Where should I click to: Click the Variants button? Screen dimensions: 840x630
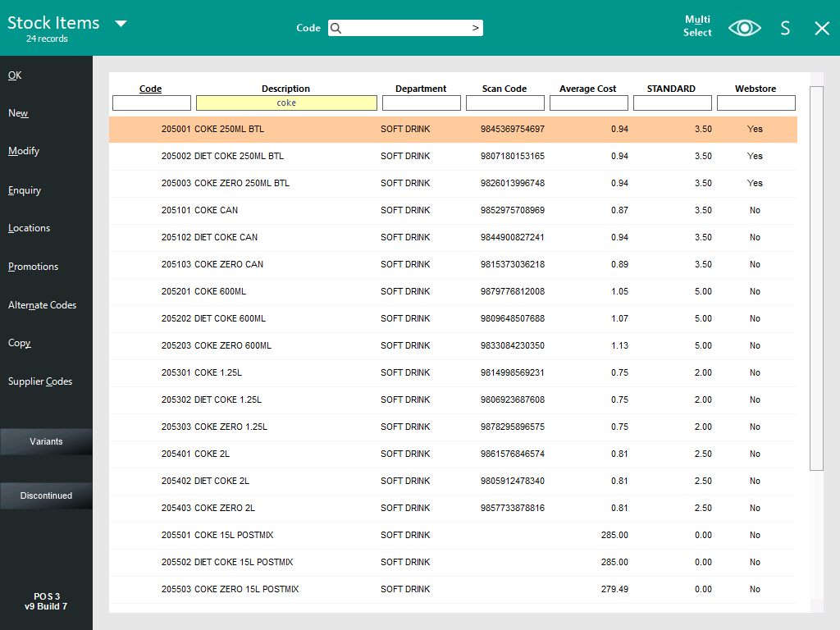coord(46,441)
